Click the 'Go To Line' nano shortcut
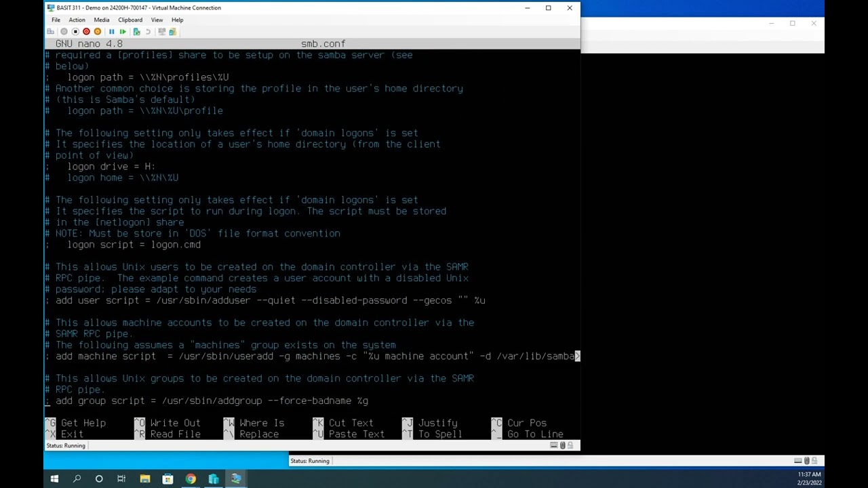 click(535, 434)
